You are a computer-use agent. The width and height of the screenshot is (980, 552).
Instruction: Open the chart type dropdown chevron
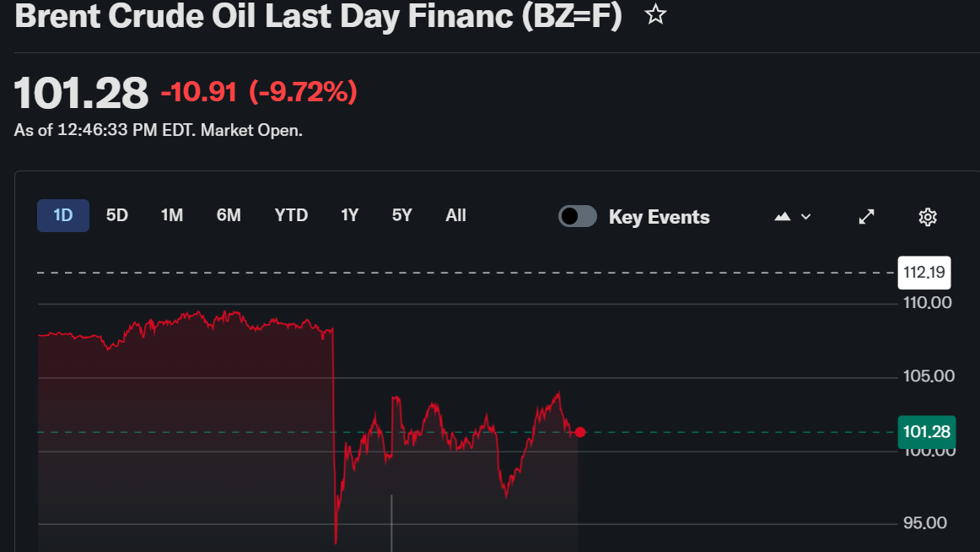[805, 217]
